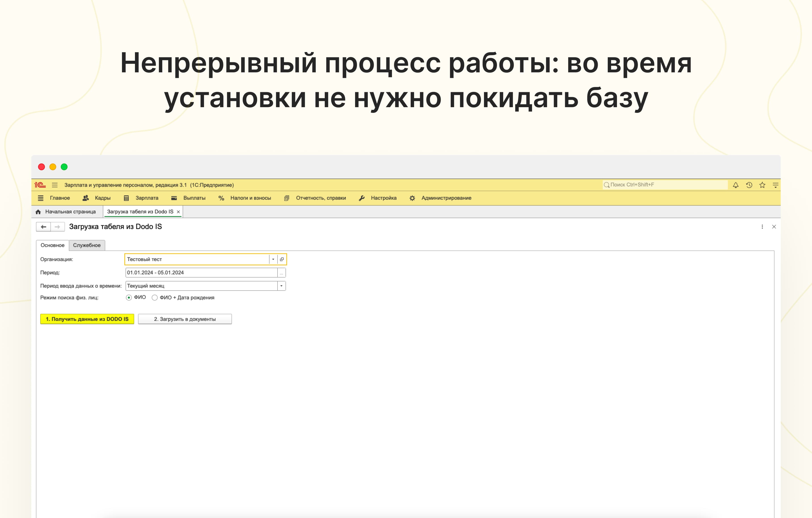Open the Главное menu section
The height and width of the screenshot is (518, 812).
(60, 198)
